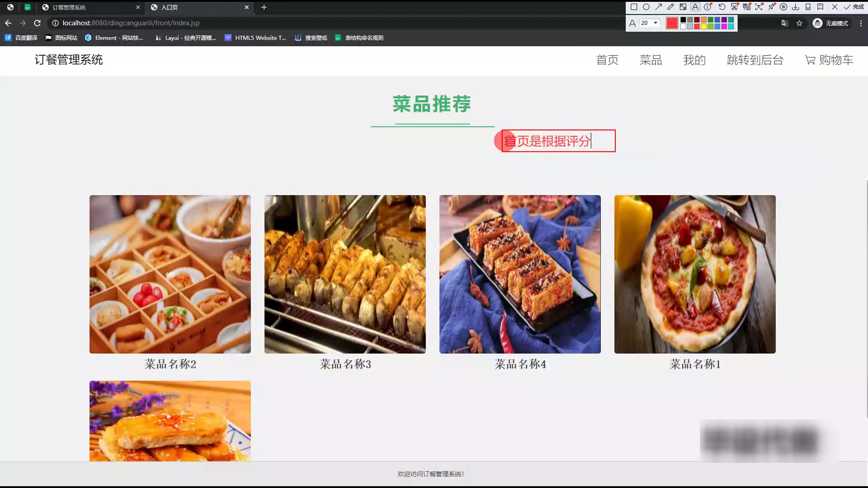Reload the current page
This screenshot has height=488, width=868.
(x=38, y=23)
